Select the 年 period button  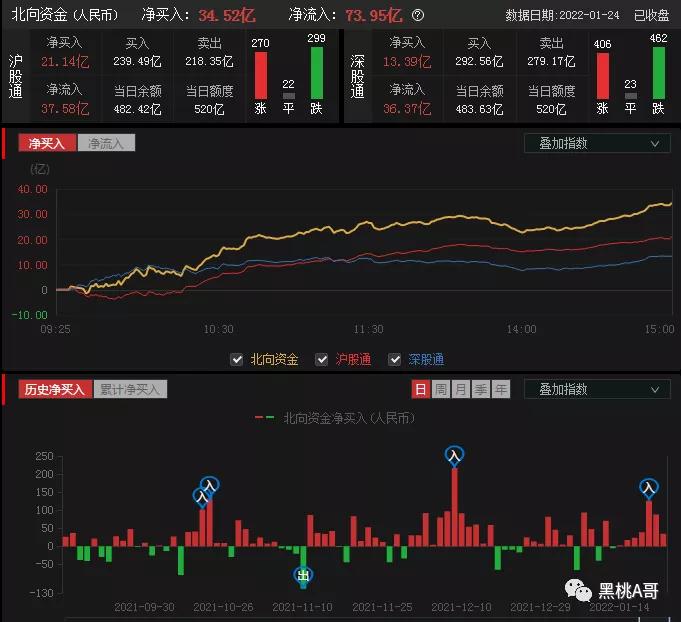point(500,389)
